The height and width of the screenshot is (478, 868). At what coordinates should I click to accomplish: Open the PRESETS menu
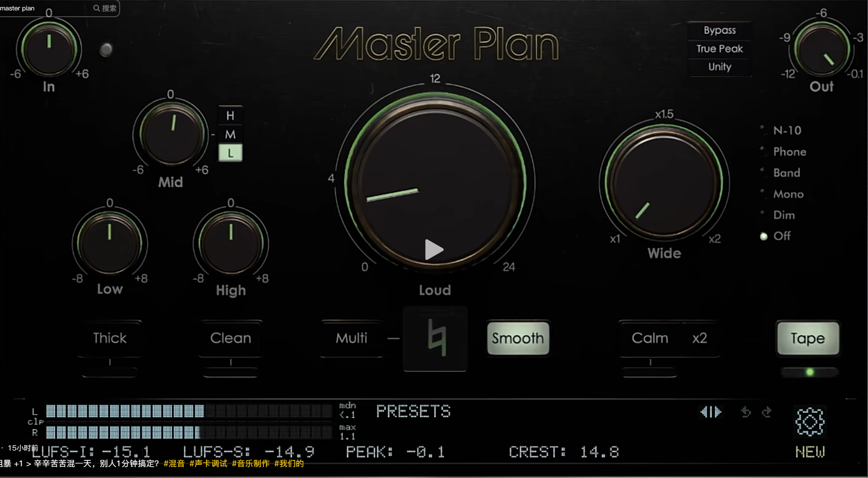click(413, 411)
